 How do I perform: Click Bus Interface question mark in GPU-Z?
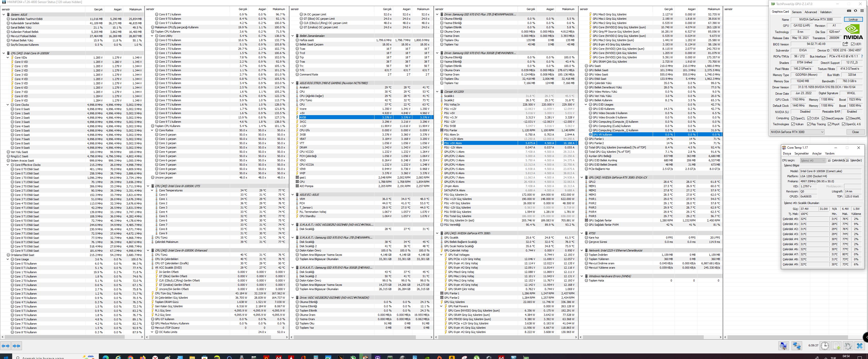(862, 56)
